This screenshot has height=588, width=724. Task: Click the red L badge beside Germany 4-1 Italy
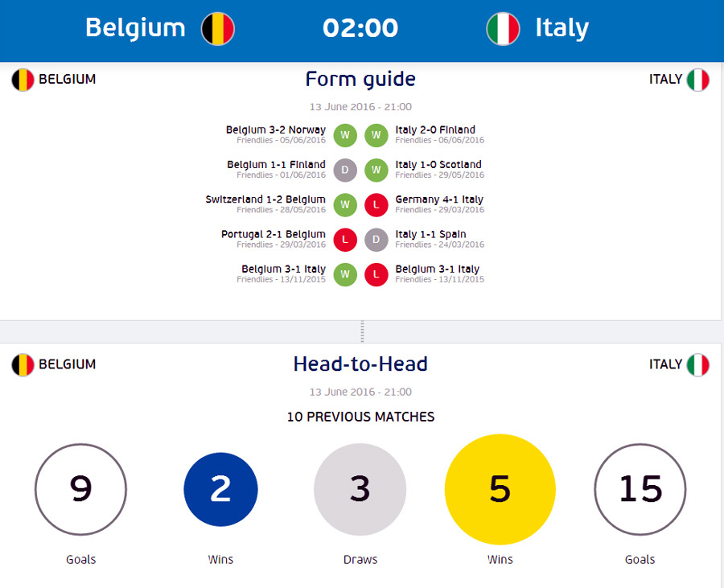tap(376, 205)
